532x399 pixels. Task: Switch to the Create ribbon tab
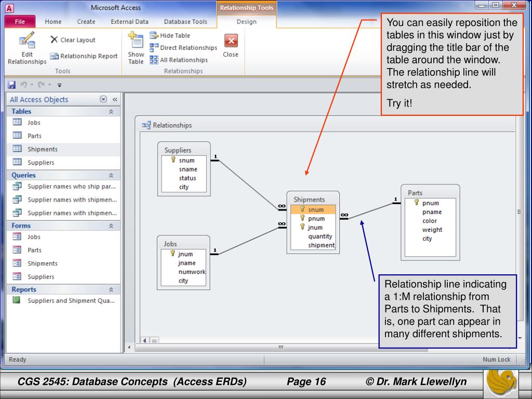point(86,22)
